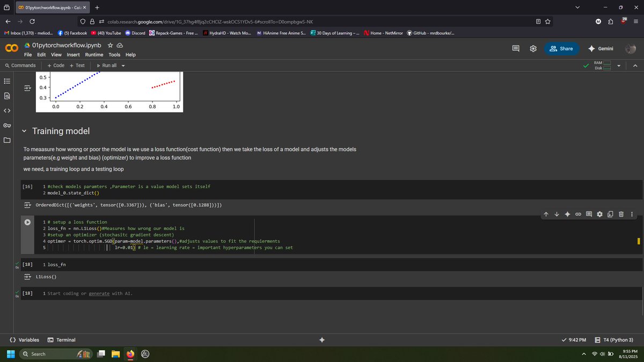Image resolution: width=644 pixels, height=362 pixels.
Task: Open the Secrets key icon in sidebar
Action: [x=7, y=125]
